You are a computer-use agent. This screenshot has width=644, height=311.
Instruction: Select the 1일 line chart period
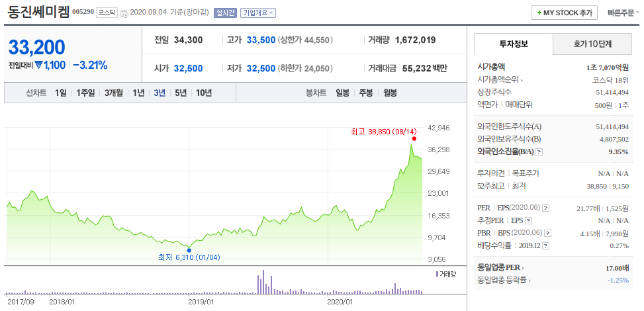61,93
